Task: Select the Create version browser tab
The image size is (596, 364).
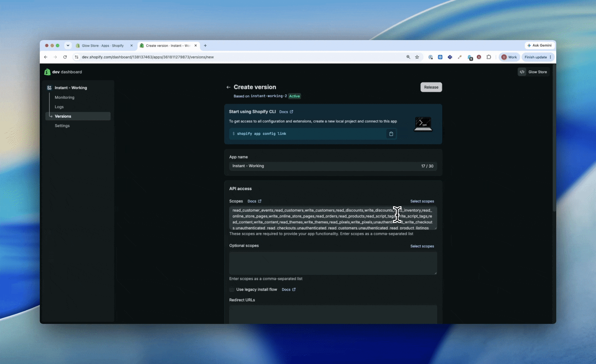Action: pyautogui.click(x=169, y=45)
